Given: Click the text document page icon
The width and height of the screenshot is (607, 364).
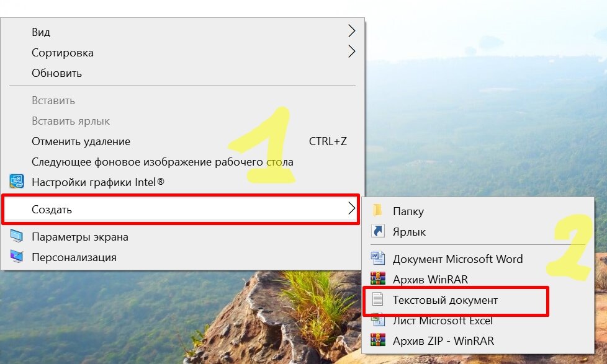Looking at the screenshot, I should pos(378,300).
